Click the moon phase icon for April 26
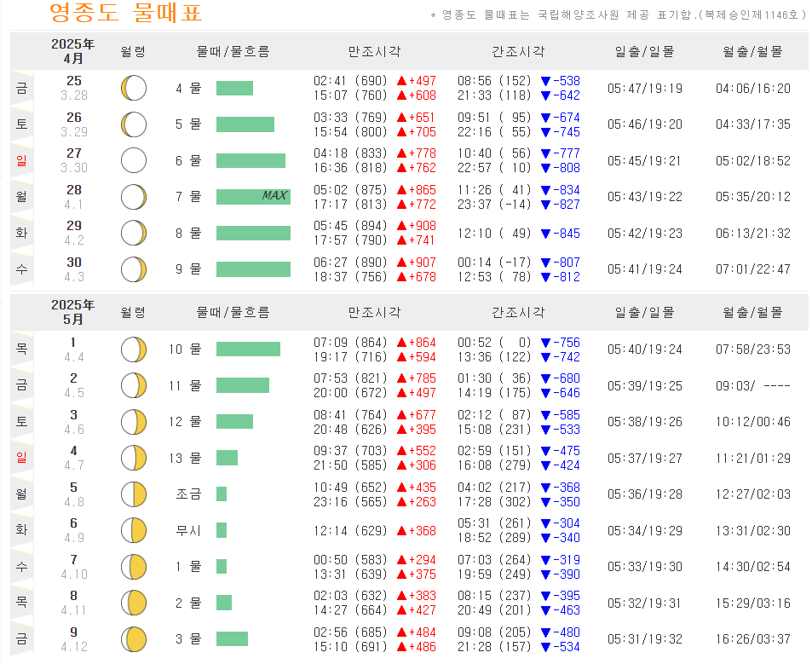The image size is (812, 664). pyautogui.click(x=134, y=124)
